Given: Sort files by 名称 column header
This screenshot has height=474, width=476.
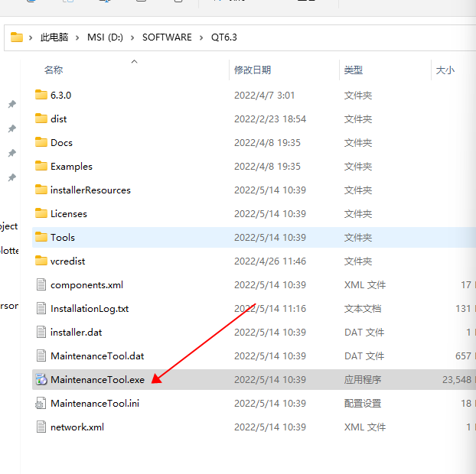Looking at the screenshot, I should point(54,70).
